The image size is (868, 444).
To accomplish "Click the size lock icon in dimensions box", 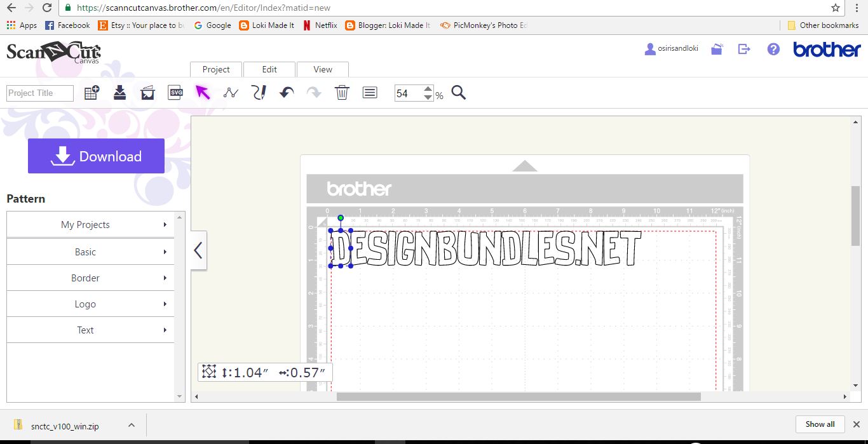I will pyautogui.click(x=209, y=372).
